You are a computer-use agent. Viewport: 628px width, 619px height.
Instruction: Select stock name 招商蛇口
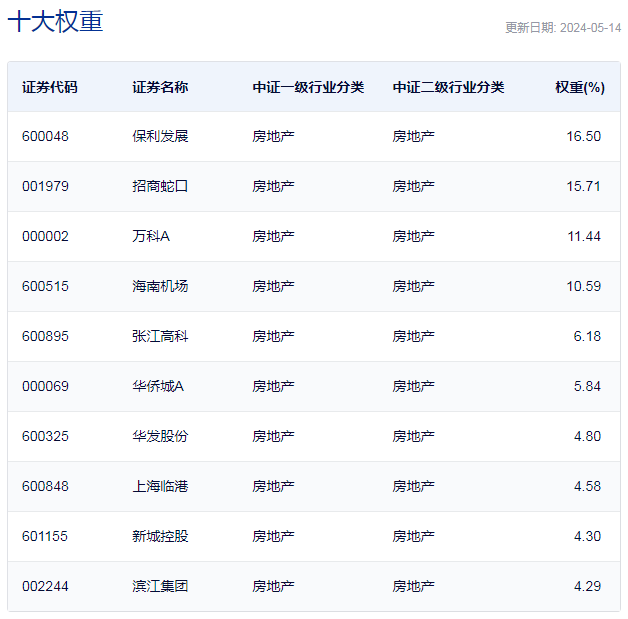[x=160, y=186]
